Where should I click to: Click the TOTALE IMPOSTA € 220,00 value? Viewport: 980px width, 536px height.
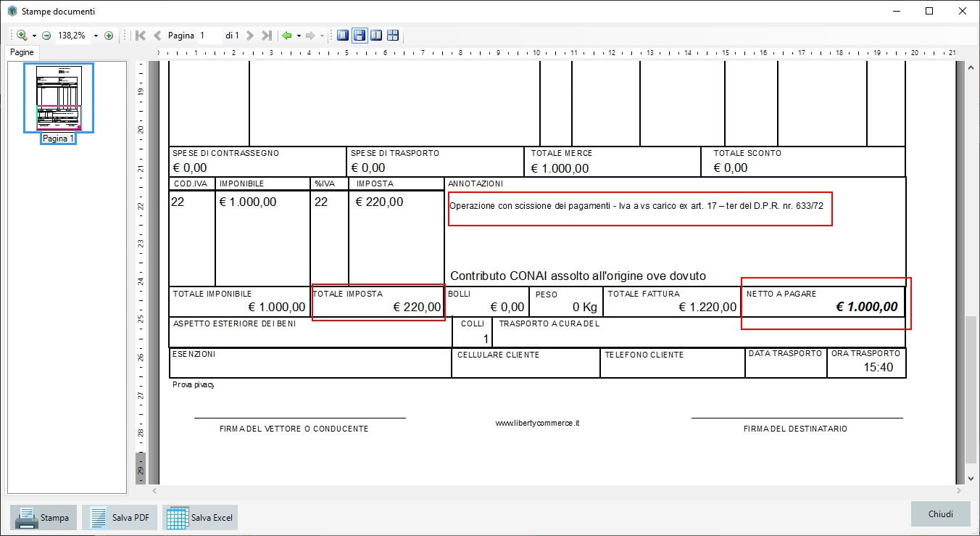pos(417,307)
